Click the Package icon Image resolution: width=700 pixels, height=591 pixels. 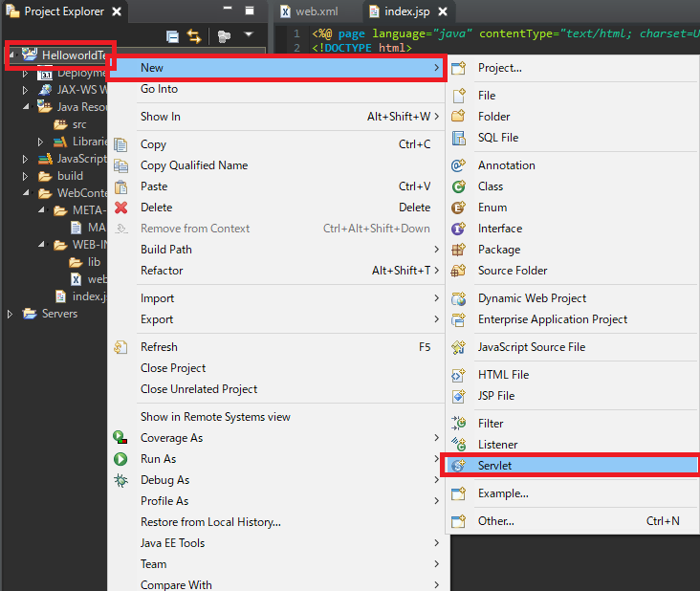pos(458,250)
